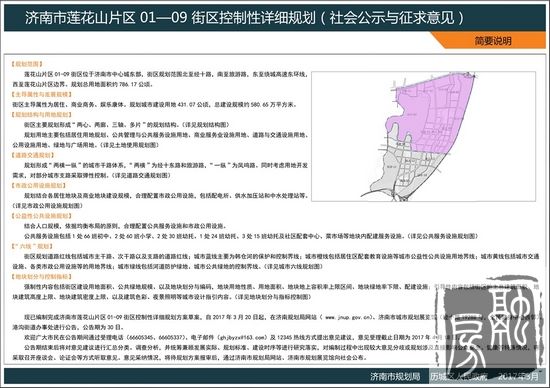Select the 【规划范围】 section heading
Image resolution: width=550 pixels, height=388 pixels.
click(27, 64)
